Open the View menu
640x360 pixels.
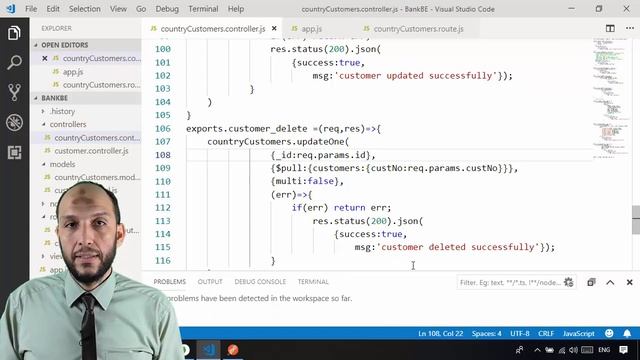point(118,9)
